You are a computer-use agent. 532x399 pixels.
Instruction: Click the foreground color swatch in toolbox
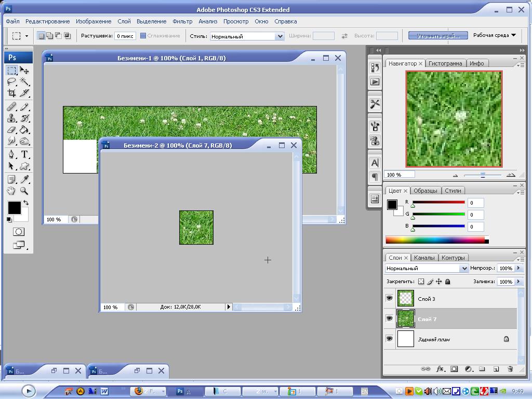(14, 208)
